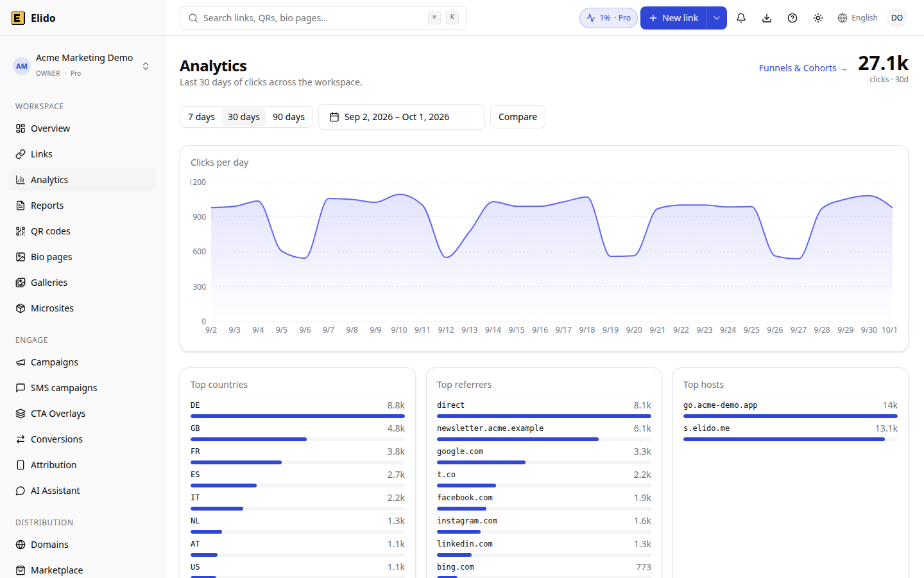This screenshot has width=924, height=578.
Task: Click the 1% Pro usage badge
Action: 608,18
